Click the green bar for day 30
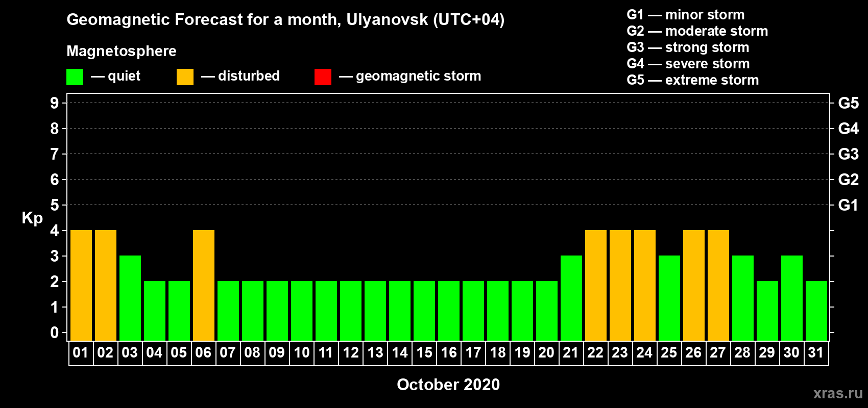This screenshot has width=868, height=408. (792, 298)
